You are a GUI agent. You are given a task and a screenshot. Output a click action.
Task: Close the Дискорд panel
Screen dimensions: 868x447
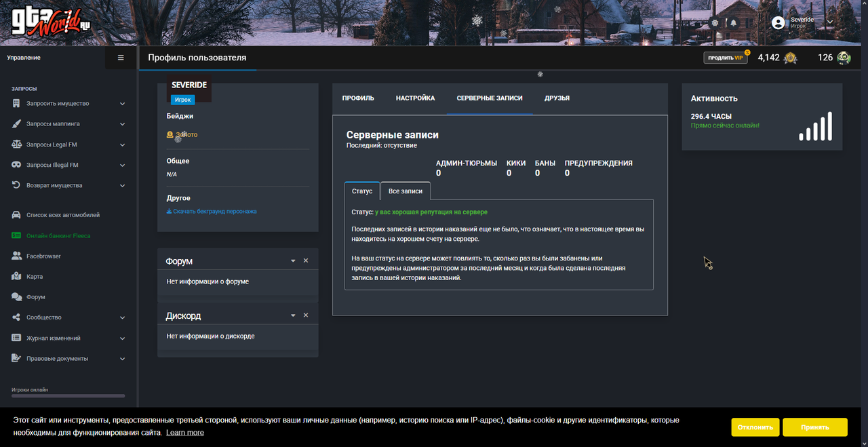(306, 315)
